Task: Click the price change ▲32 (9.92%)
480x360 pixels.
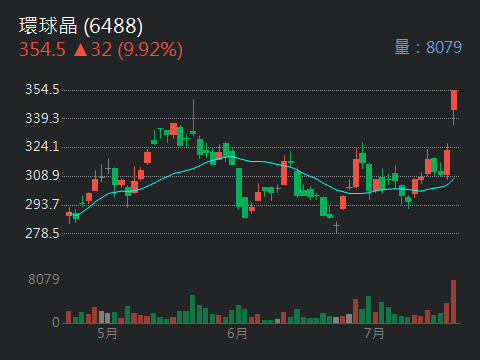Action: [128, 50]
